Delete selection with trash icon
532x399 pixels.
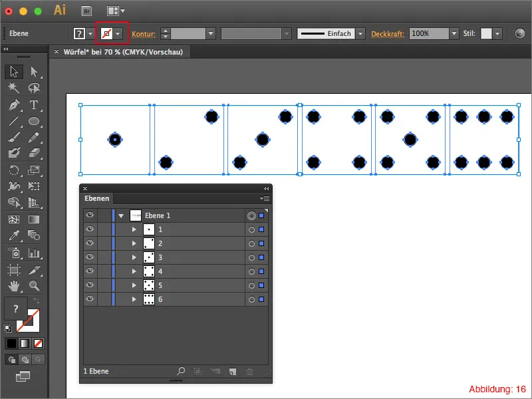pyautogui.click(x=250, y=372)
